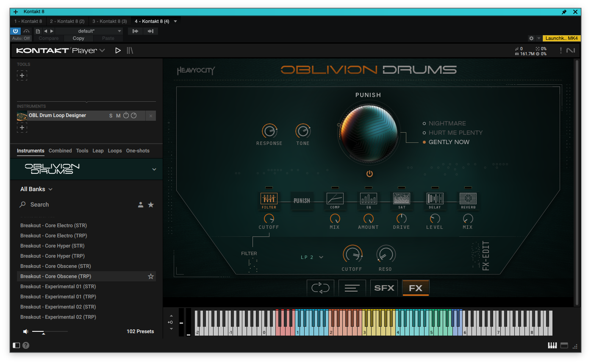The image size is (591, 364).
Task: Open the page with three-lines icon
Action: tap(352, 288)
